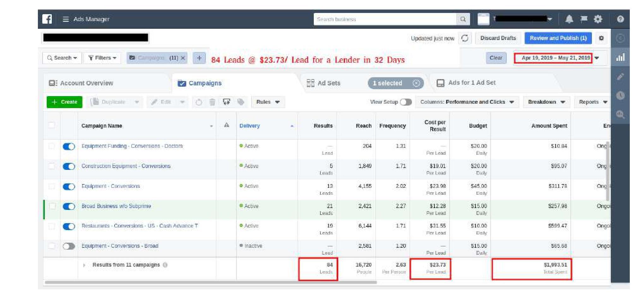Click the Facebook logo icon

(x=47, y=19)
